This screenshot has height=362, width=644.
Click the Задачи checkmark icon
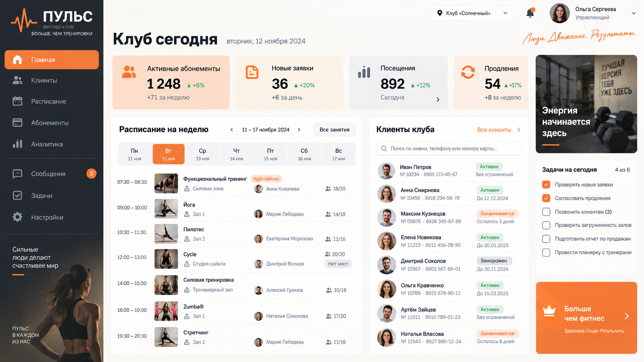pos(17,195)
